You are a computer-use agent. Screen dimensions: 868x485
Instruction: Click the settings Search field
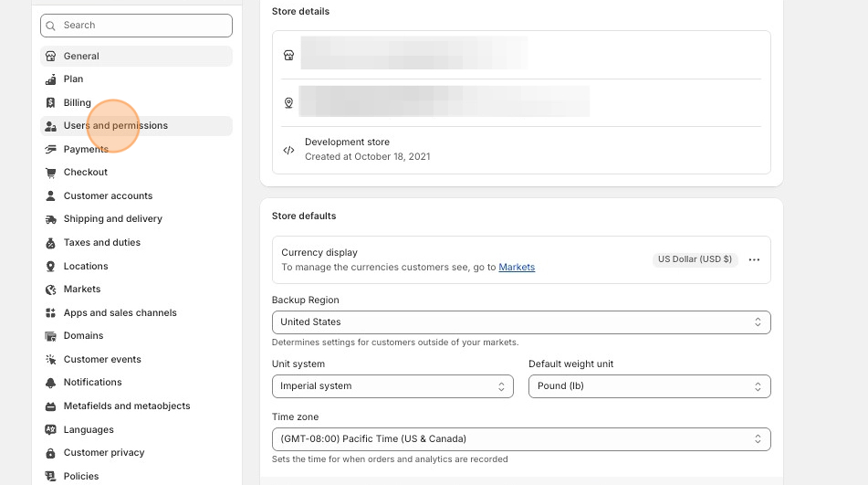tap(137, 26)
